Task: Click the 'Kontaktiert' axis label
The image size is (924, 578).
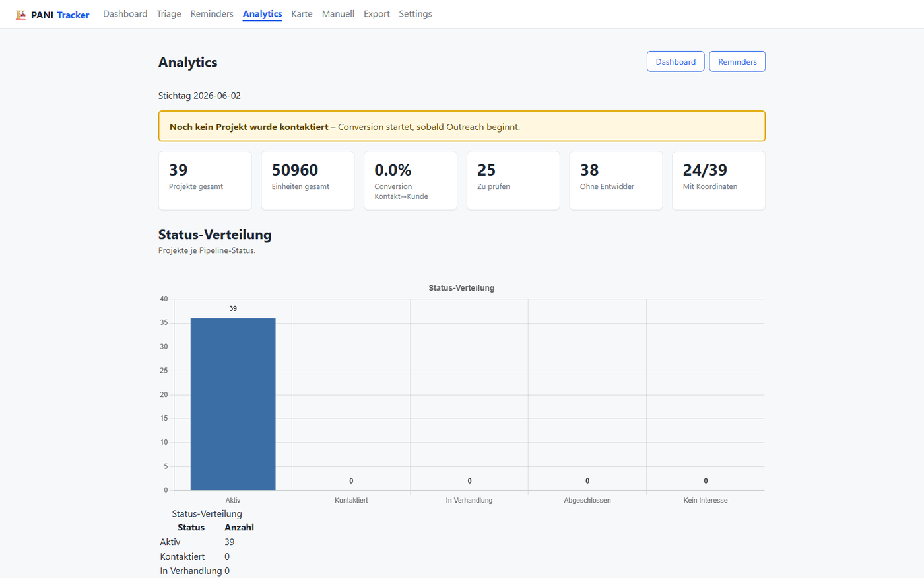Action: (351, 501)
